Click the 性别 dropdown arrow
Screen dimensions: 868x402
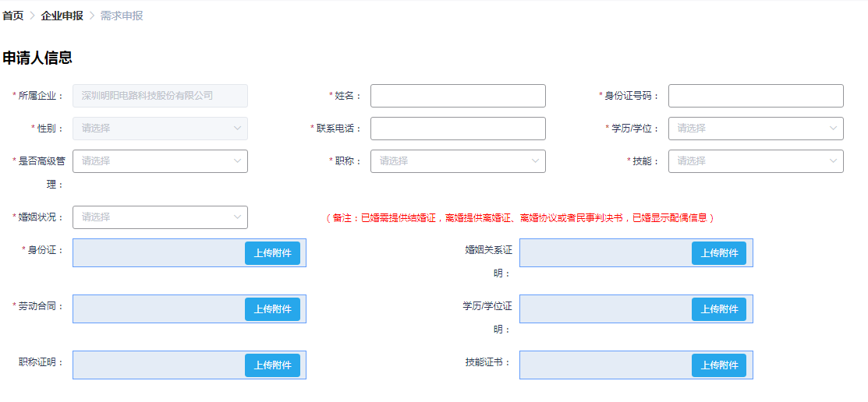click(x=237, y=129)
